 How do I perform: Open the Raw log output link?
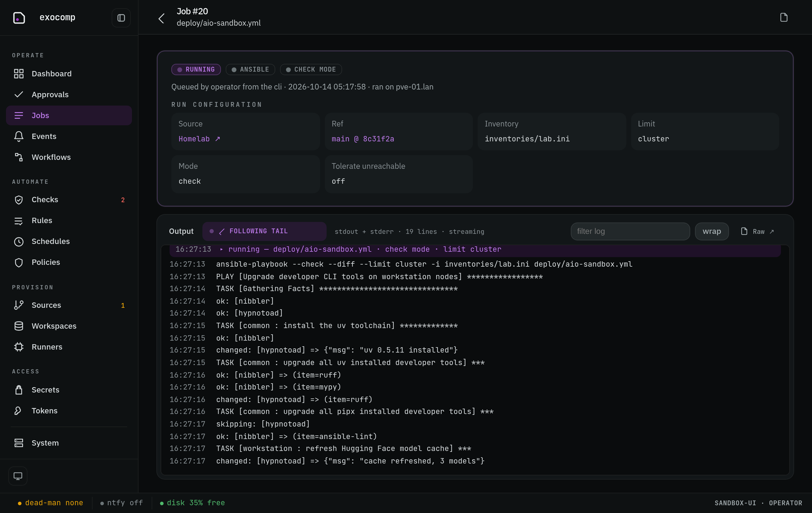pos(757,231)
